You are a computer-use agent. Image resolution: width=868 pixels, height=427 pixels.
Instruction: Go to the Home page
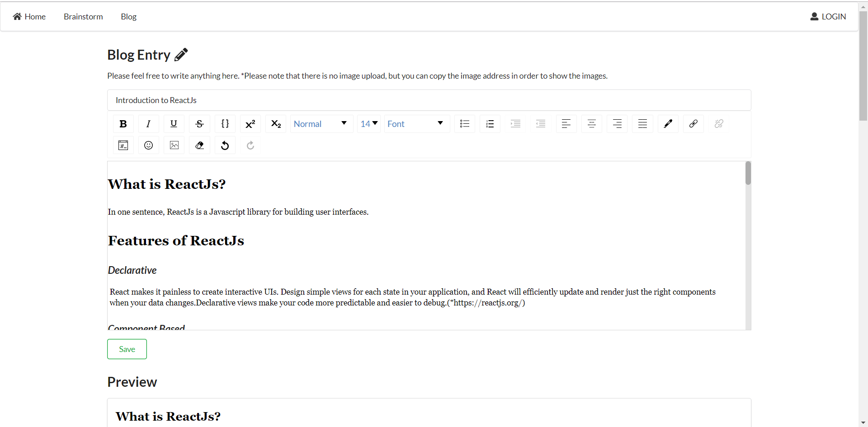[29, 17]
